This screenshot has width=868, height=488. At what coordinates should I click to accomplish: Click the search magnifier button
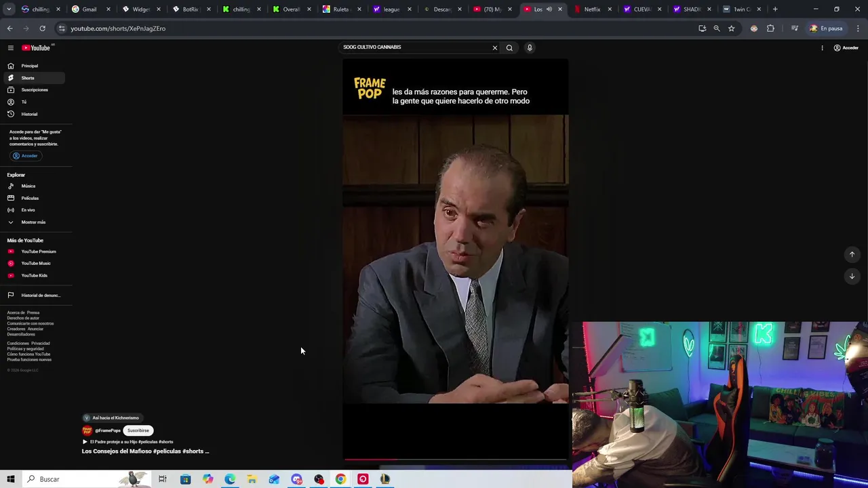tap(509, 47)
